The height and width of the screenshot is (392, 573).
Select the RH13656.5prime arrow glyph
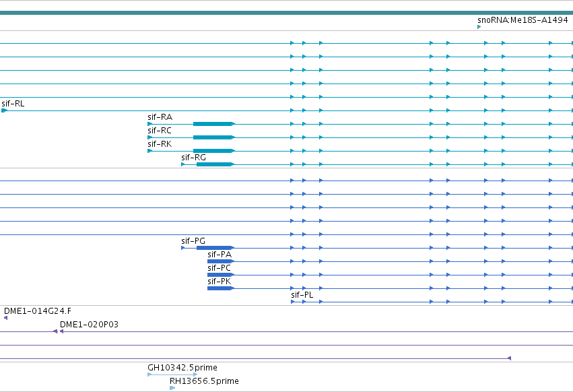click(172, 388)
